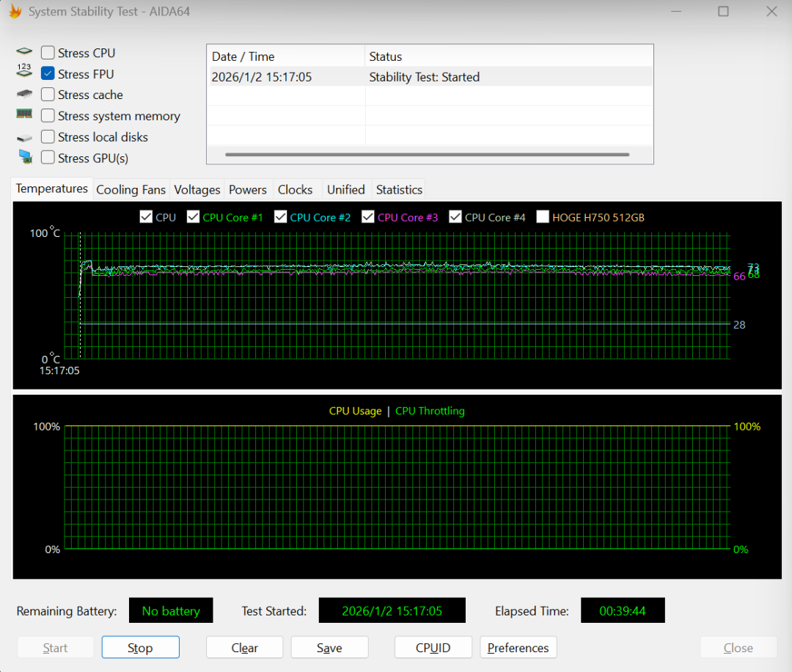The image size is (792, 672).
Task: Open the Statistics tab
Action: click(399, 189)
